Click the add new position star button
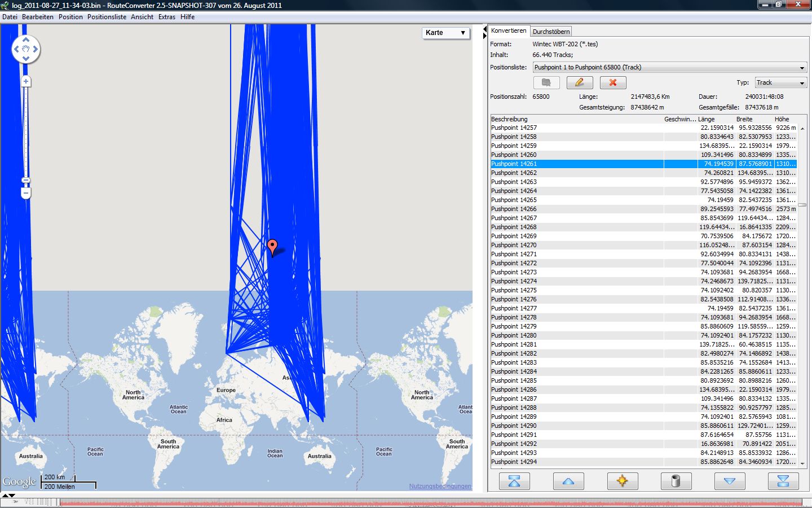Screen dimensions: 812x508 [622, 481]
